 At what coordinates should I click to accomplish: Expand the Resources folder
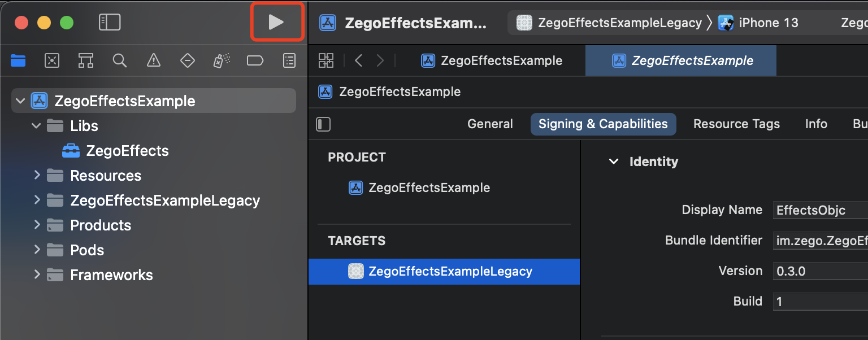point(37,175)
